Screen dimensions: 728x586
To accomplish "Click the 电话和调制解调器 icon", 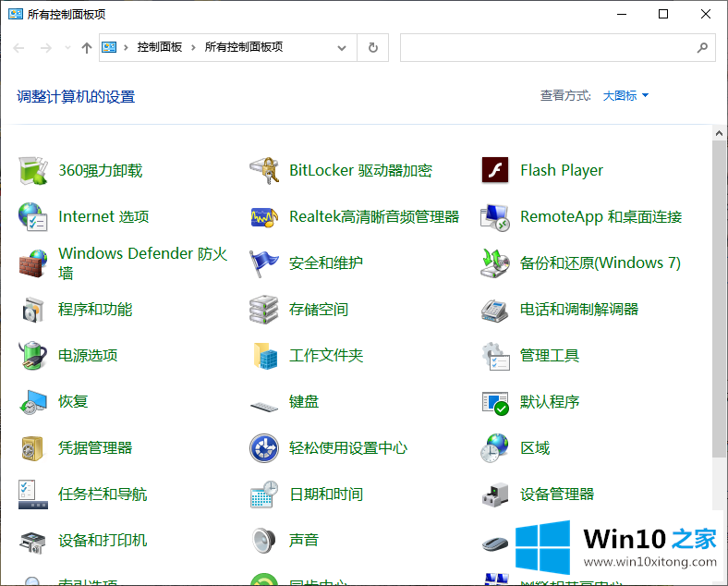I will [495, 310].
